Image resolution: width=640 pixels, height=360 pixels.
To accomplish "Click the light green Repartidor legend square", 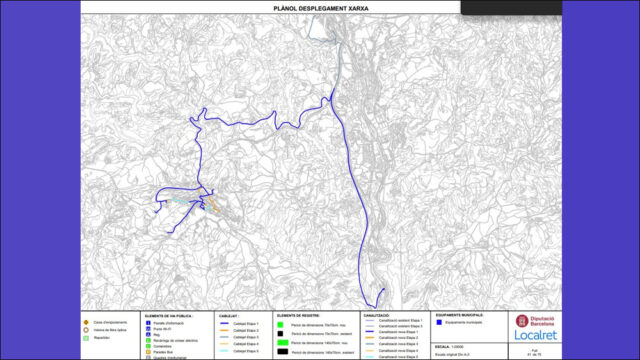I will coord(86,338).
